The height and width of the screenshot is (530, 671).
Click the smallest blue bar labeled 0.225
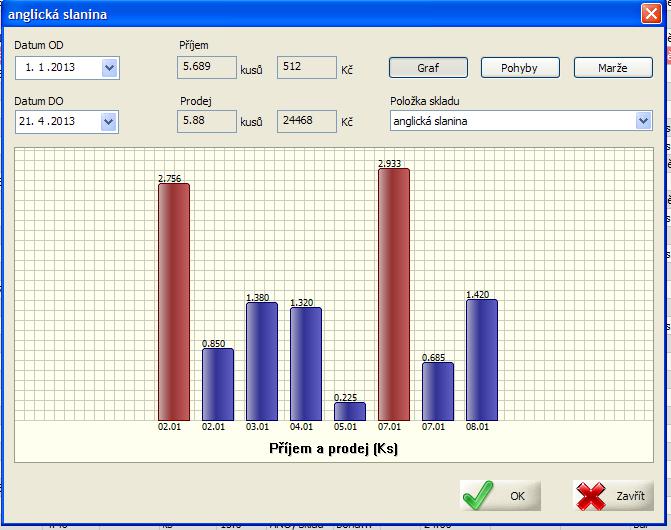pos(349,411)
